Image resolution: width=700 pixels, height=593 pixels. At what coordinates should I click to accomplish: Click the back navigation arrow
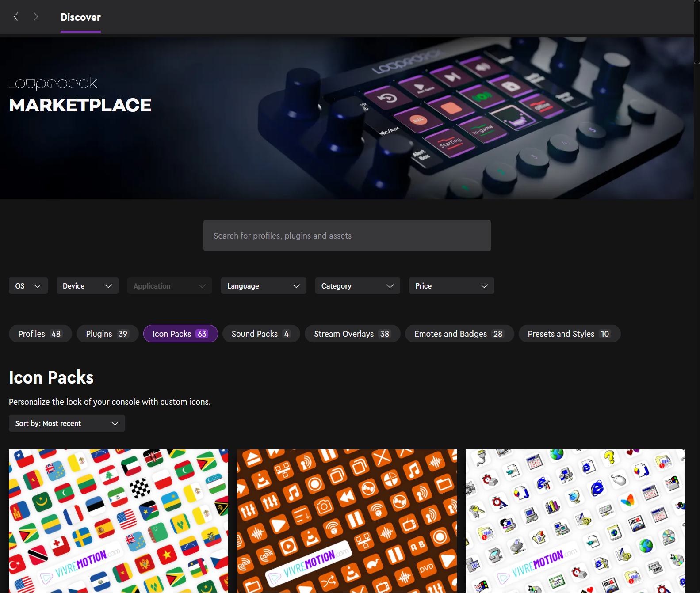[x=16, y=17]
